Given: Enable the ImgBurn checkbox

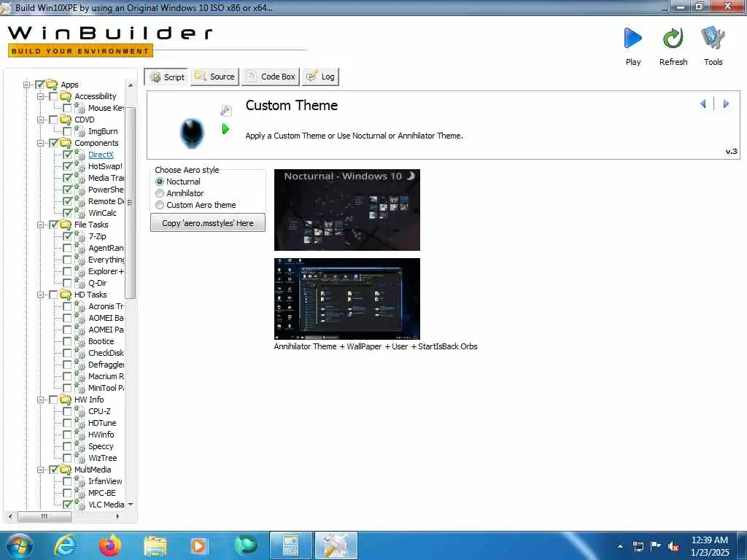Looking at the screenshot, I should point(68,131).
